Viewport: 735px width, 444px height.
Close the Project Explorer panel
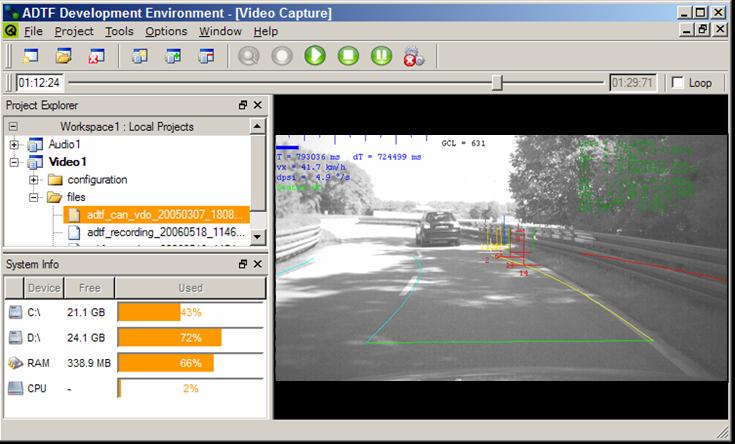click(x=258, y=105)
